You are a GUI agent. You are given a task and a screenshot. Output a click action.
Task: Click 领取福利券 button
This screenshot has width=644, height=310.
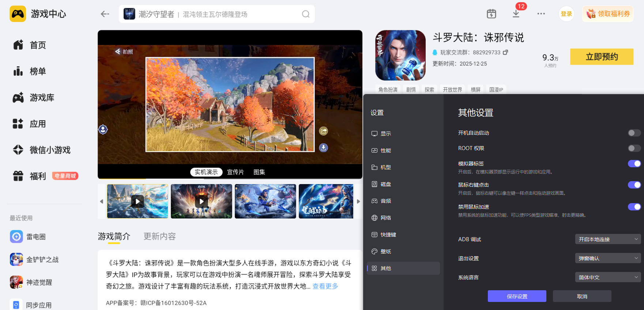pyautogui.click(x=608, y=14)
